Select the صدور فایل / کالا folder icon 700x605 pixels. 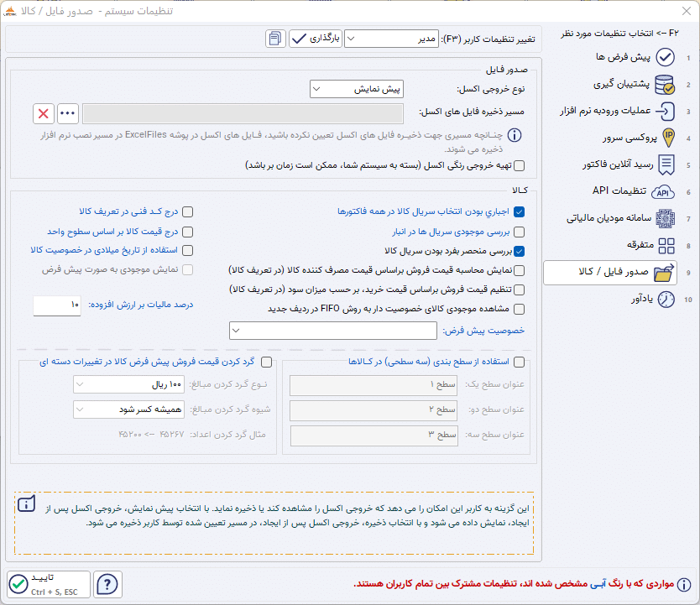pos(664,273)
